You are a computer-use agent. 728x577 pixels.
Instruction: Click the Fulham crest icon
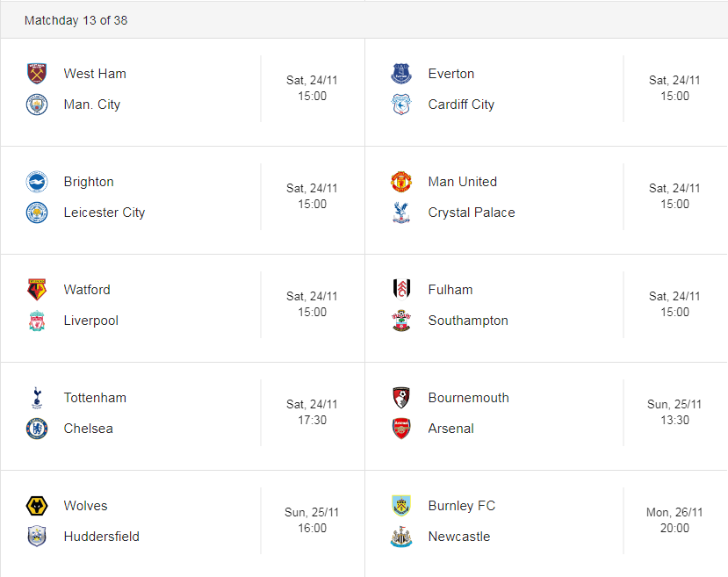click(x=401, y=290)
